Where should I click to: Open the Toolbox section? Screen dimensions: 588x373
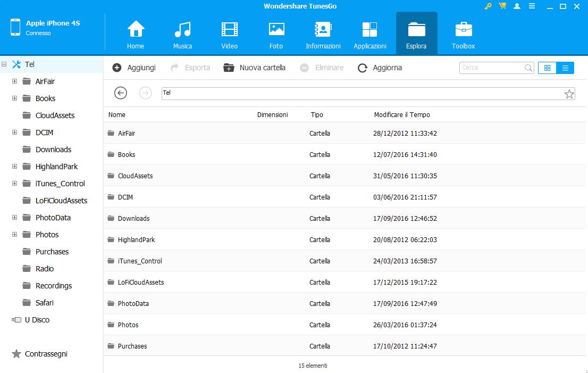point(463,34)
